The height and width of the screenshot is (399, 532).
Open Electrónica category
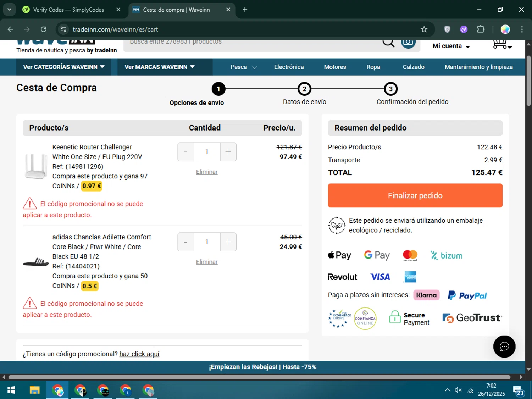pos(289,67)
